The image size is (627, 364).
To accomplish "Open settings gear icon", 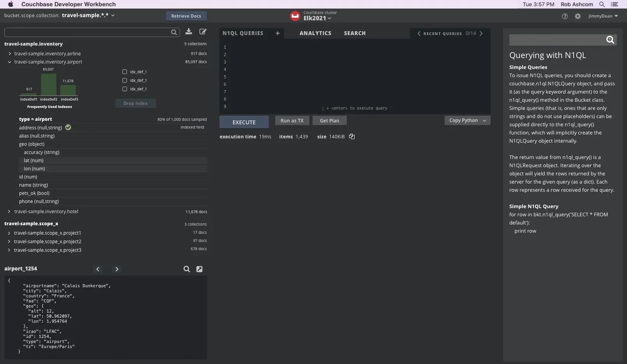I will tap(578, 16).
